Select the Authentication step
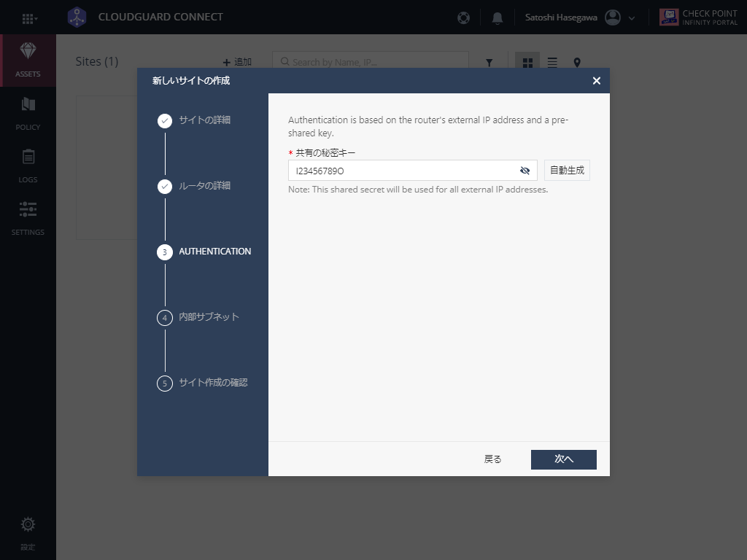This screenshot has width=747, height=560. click(204, 252)
